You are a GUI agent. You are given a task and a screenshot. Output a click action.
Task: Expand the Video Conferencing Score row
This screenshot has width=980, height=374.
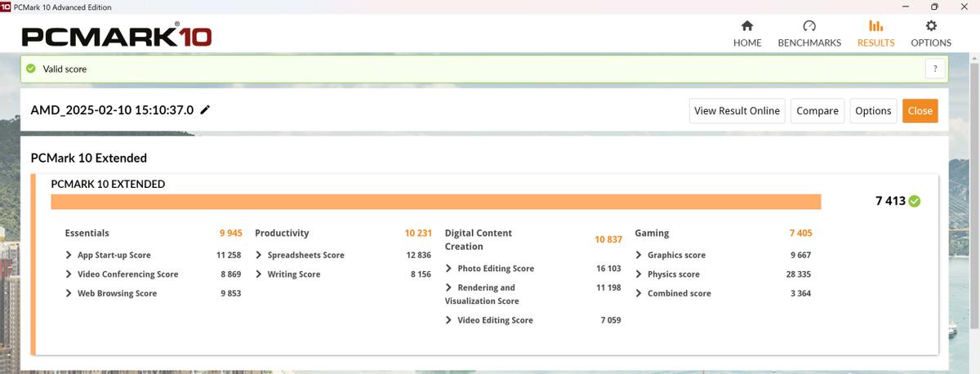(69, 274)
